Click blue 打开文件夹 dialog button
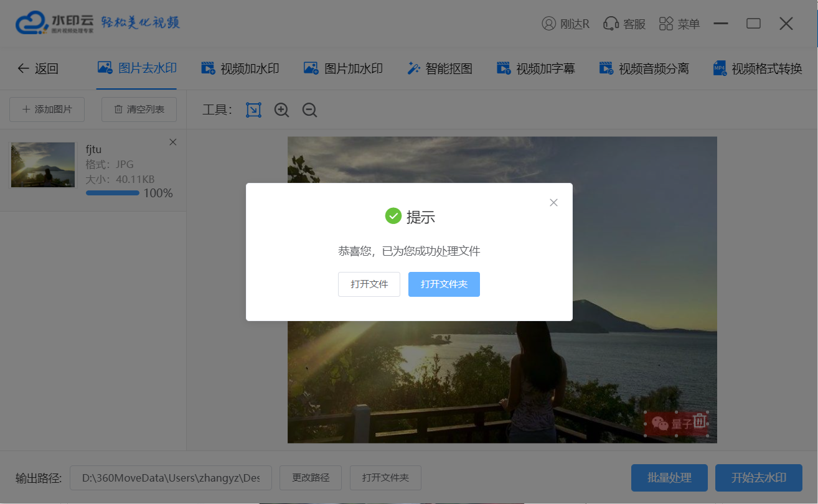The image size is (818, 504). pos(444,284)
